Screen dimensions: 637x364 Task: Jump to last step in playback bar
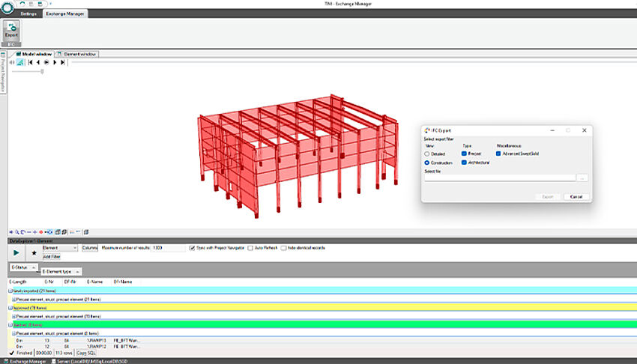pyautogui.click(x=63, y=62)
